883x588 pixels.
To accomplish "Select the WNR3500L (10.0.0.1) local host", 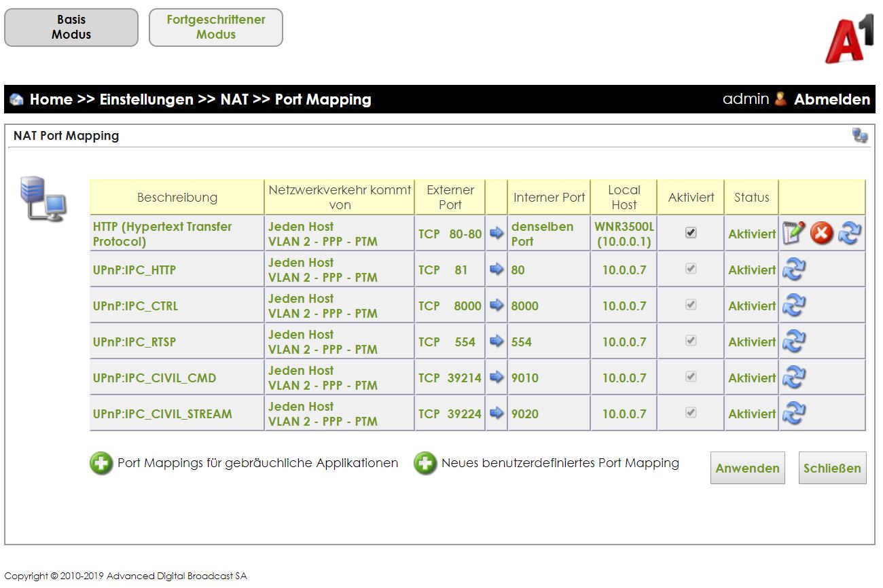I will click(624, 234).
